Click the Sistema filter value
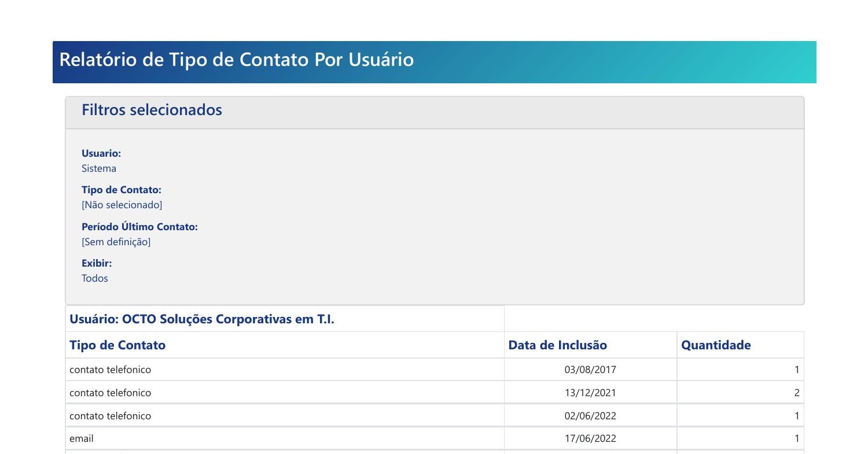 tap(98, 168)
